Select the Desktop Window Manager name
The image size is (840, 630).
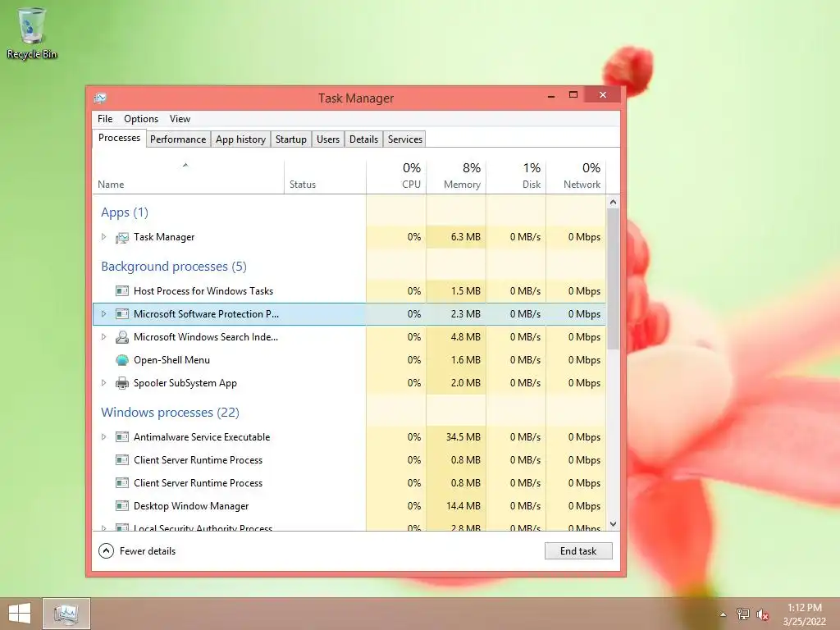point(191,506)
